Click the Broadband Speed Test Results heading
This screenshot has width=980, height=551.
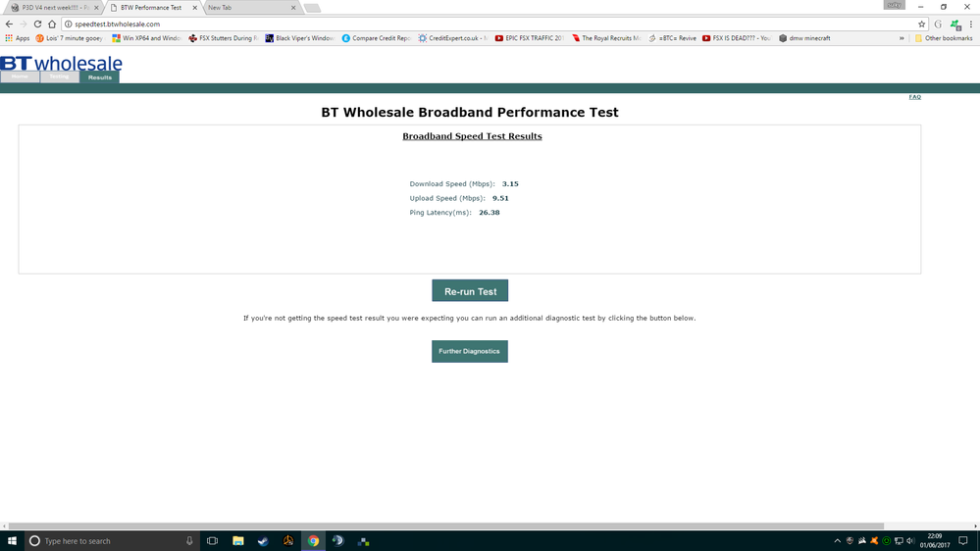tap(472, 136)
